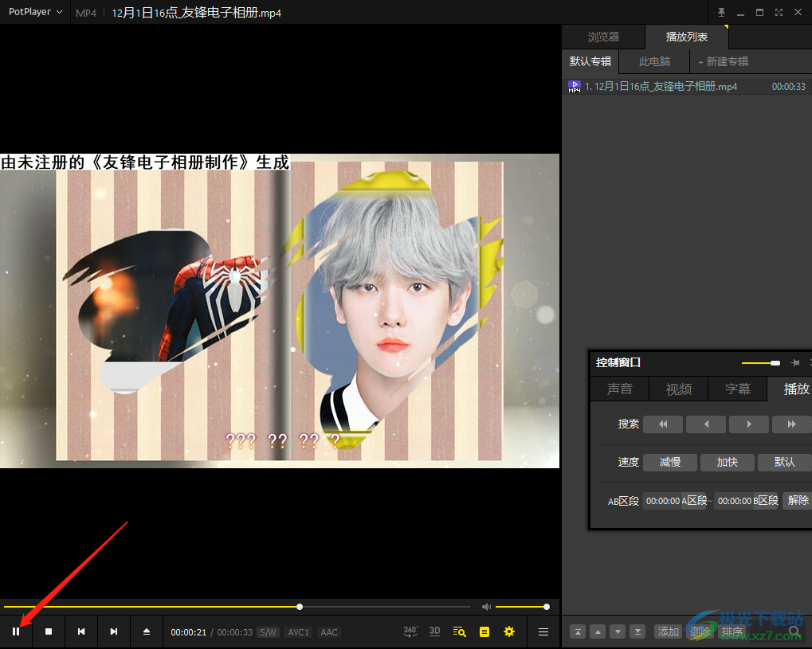Image resolution: width=812 pixels, height=649 pixels.
Task: Click 添加 to add playlist files
Action: pos(668,632)
